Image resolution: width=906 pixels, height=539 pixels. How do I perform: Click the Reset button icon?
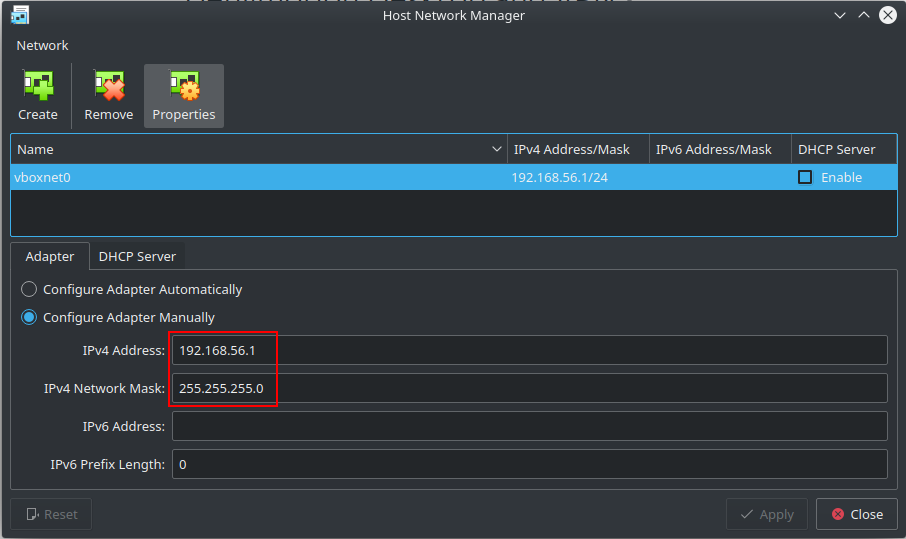pos(32,514)
